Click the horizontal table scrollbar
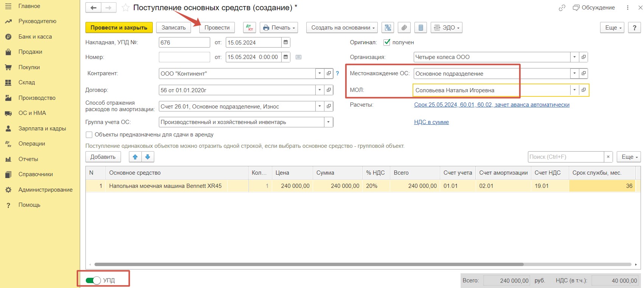 (x=309, y=265)
